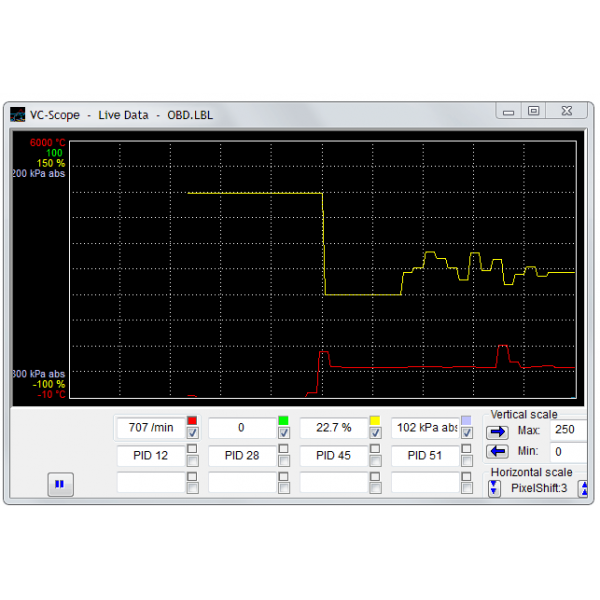Image resolution: width=600 pixels, height=600 pixels.
Task: Pause the live data recording
Action: click(60, 484)
